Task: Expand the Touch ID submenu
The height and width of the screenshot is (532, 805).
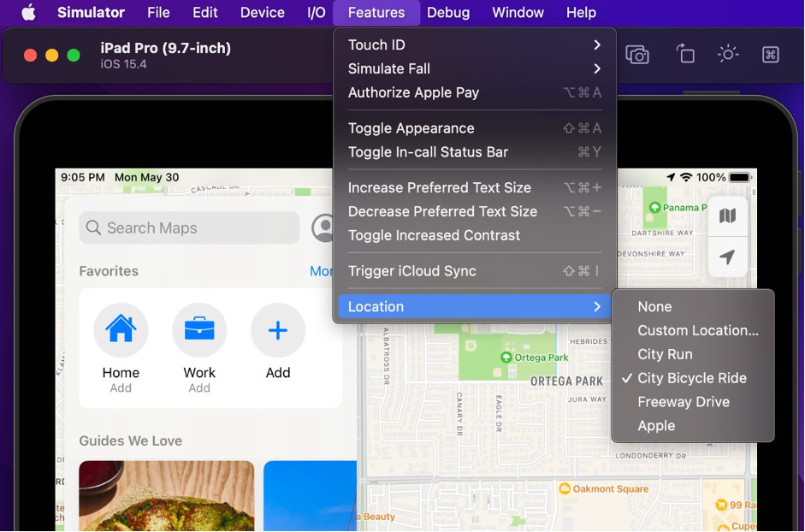Action: tap(475, 45)
